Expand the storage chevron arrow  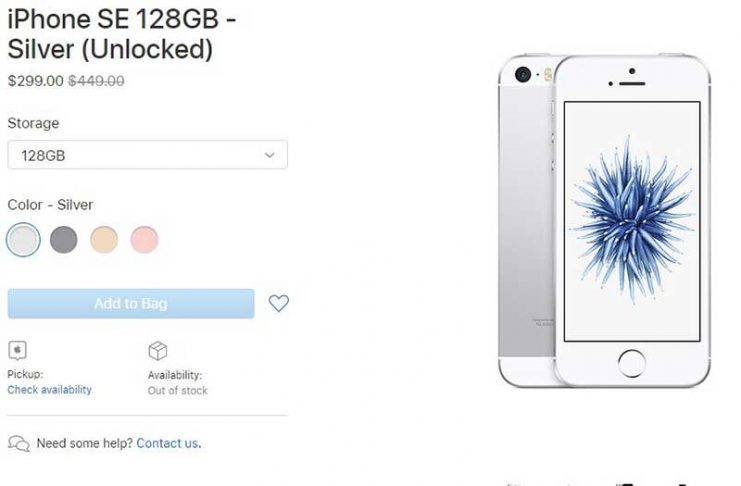270,155
